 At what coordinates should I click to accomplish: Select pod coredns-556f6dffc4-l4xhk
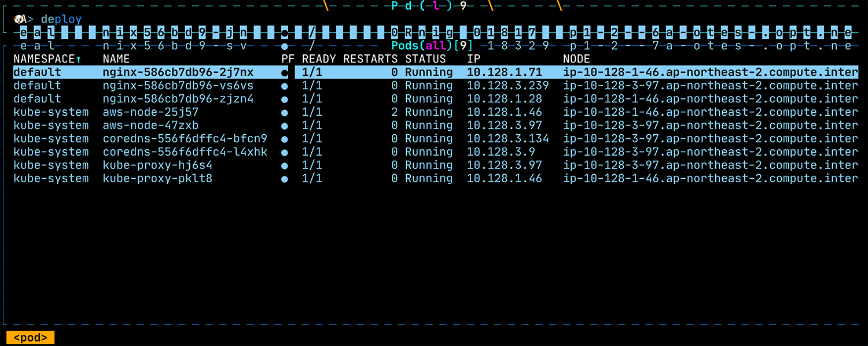tap(185, 152)
